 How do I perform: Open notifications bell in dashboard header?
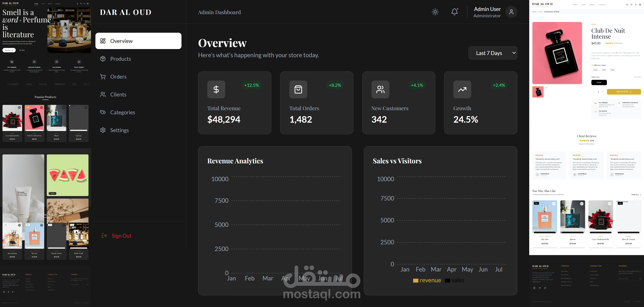[x=454, y=12]
